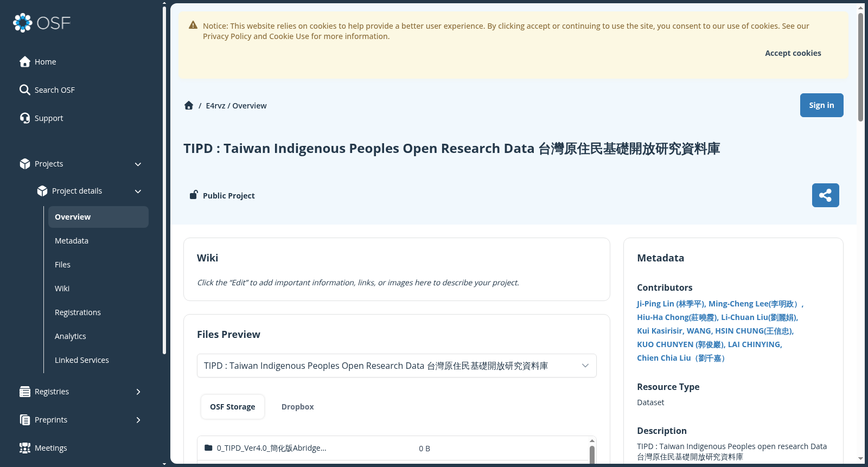868x467 pixels.
Task: Open the Files Preview project dropdown
Action: (397, 366)
